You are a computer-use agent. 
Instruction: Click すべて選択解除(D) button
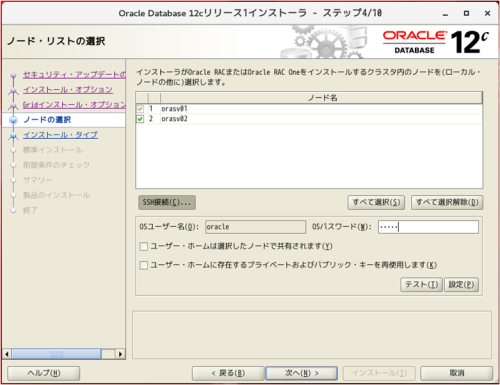[447, 202]
